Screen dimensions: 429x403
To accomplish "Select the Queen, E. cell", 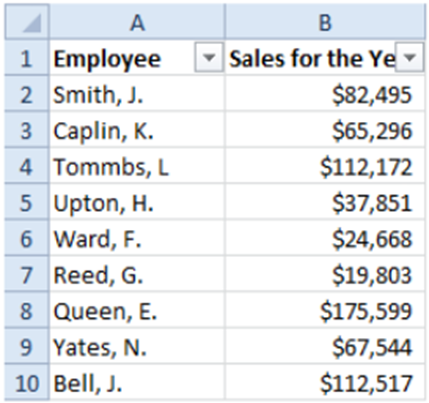I will tap(137, 310).
